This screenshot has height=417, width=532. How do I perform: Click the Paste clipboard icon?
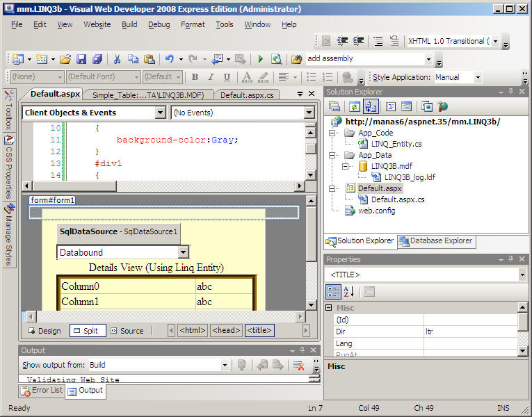[150, 59]
